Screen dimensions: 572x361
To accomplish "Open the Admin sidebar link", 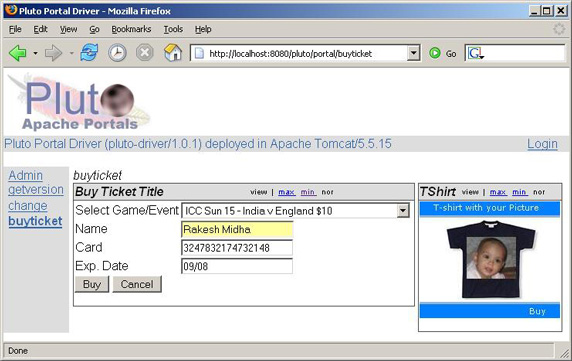I will [26, 175].
